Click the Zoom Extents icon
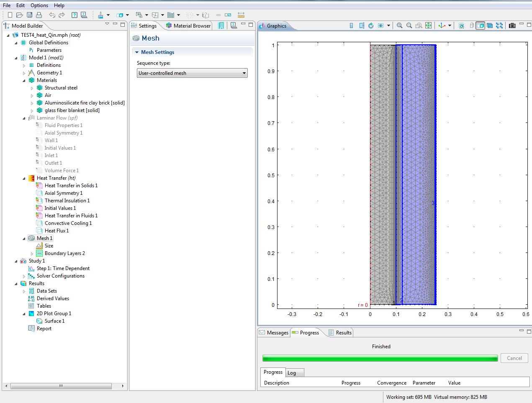 tap(428, 26)
